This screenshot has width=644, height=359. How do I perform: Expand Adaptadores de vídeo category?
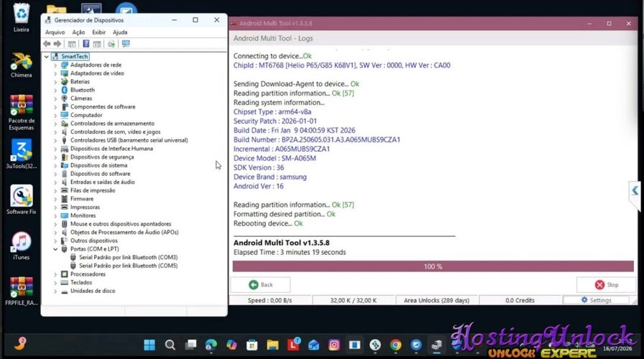pyautogui.click(x=55, y=73)
